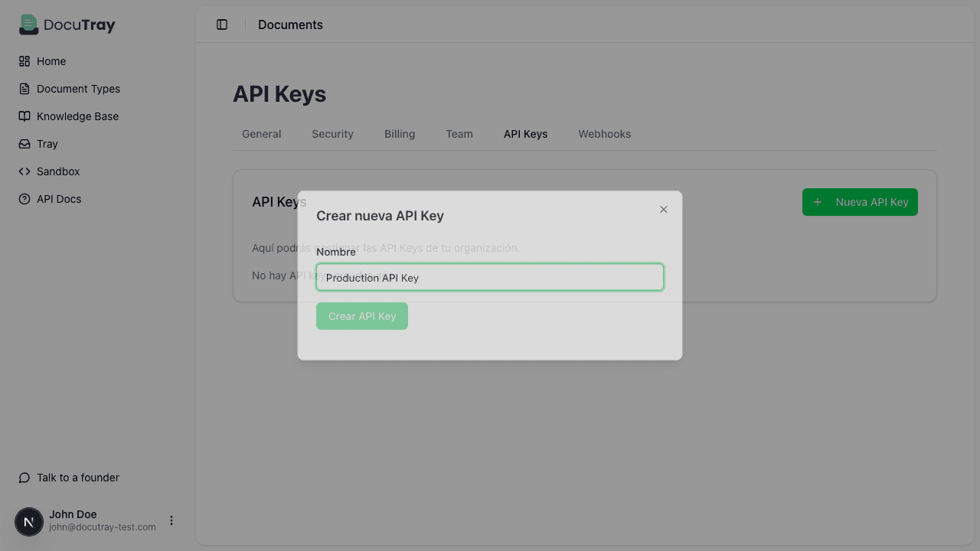Open the Billing settings tab

[399, 133]
